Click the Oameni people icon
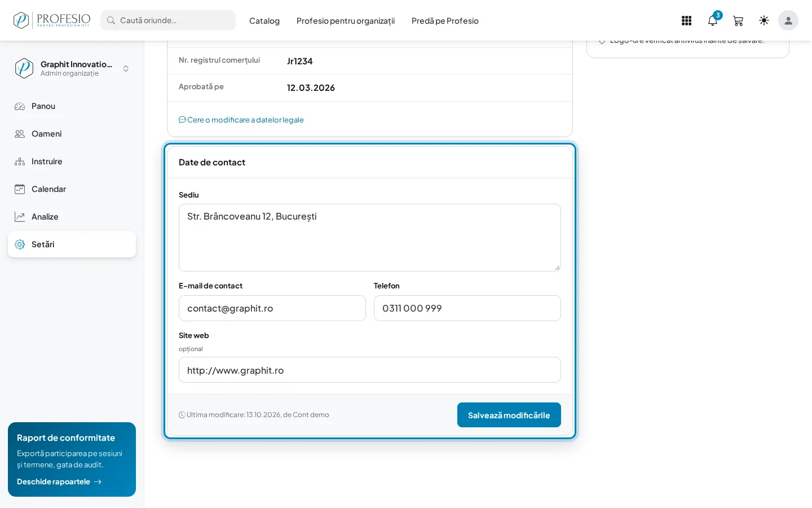 pyautogui.click(x=20, y=134)
